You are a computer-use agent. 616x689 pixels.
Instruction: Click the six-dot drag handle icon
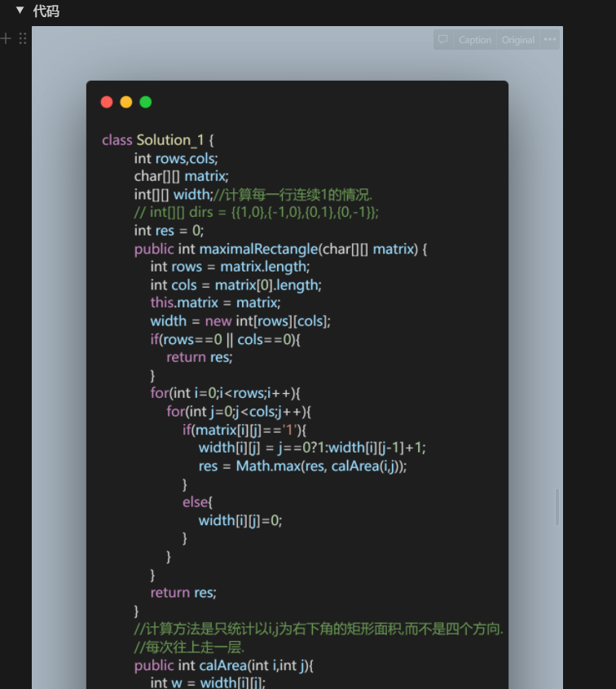[x=23, y=38]
